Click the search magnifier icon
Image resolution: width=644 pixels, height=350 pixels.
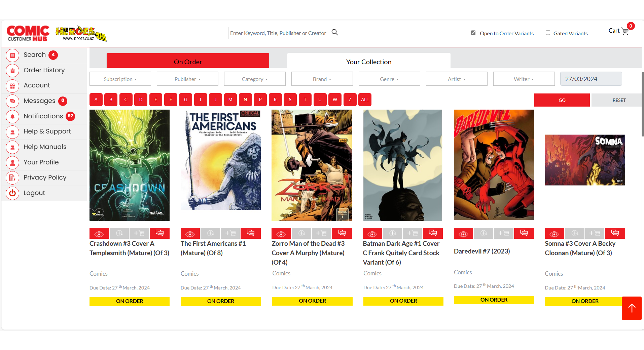pos(334,32)
